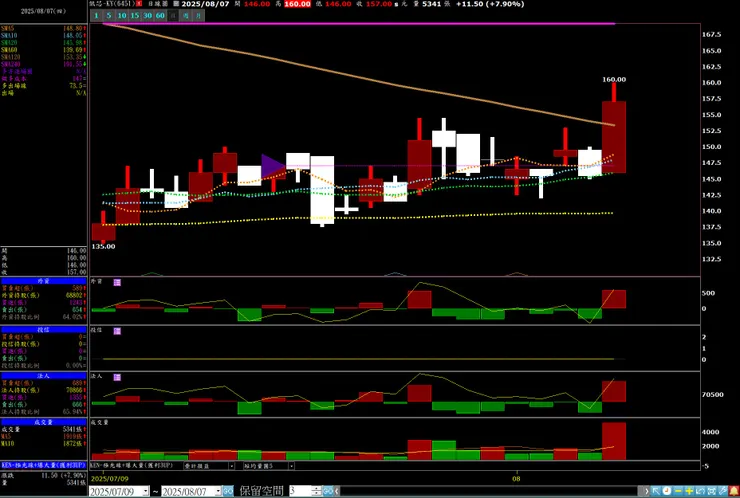Click GO button beside end date
Viewport: 740px width, 498px height.
point(228,491)
